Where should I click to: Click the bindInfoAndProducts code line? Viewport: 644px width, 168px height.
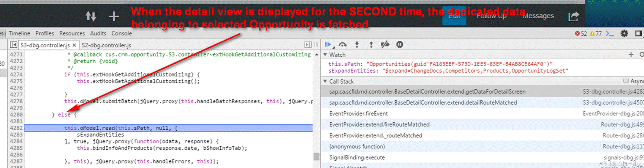coord(162,148)
